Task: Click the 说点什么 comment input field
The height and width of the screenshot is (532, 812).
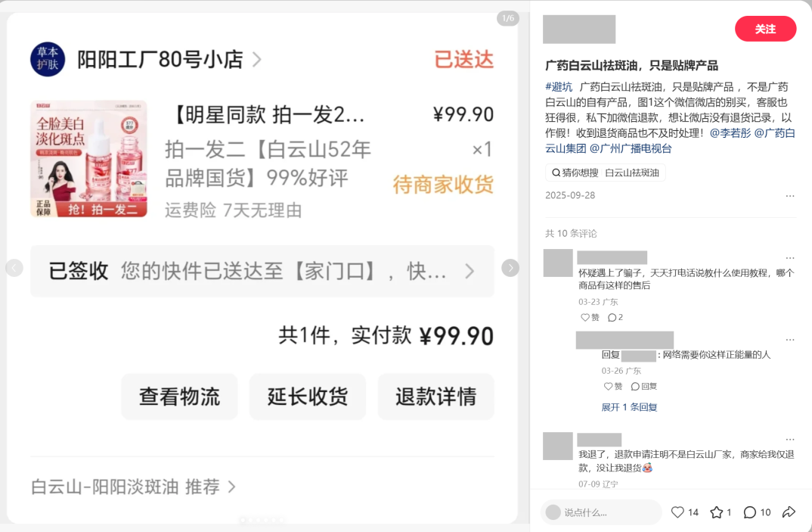Action: (x=601, y=512)
